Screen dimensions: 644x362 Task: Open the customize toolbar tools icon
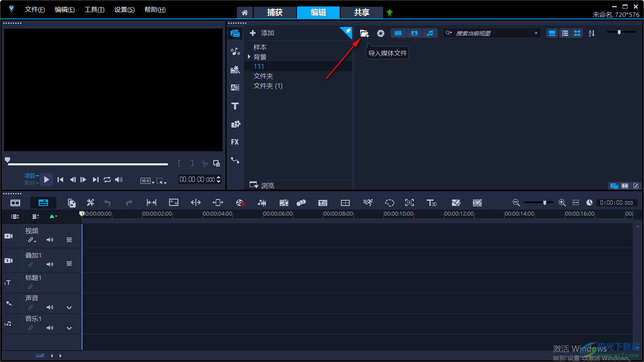[91, 203]
